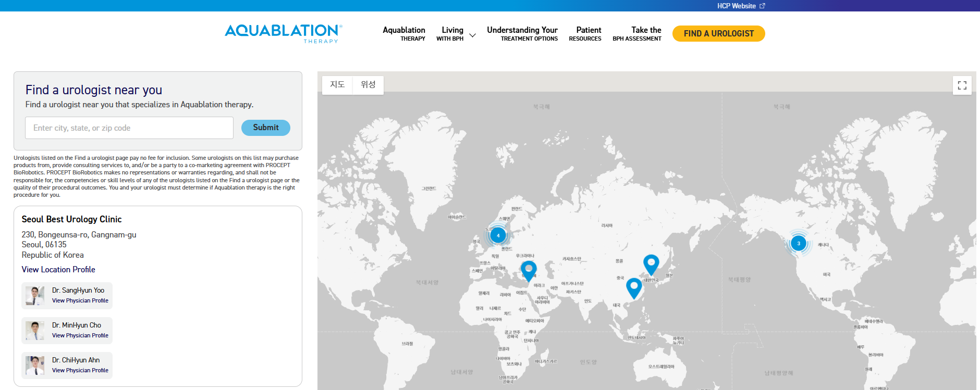Click the map pin over southern China
The height and width of the screenshot is (390, 980).
[x=634, y=288]
